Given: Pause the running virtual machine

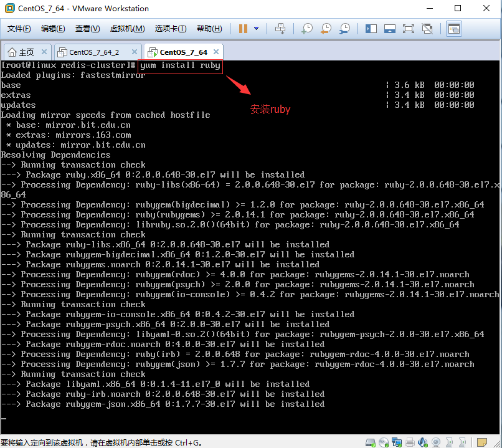Looking at the screenshot, I should pos(243,29).
